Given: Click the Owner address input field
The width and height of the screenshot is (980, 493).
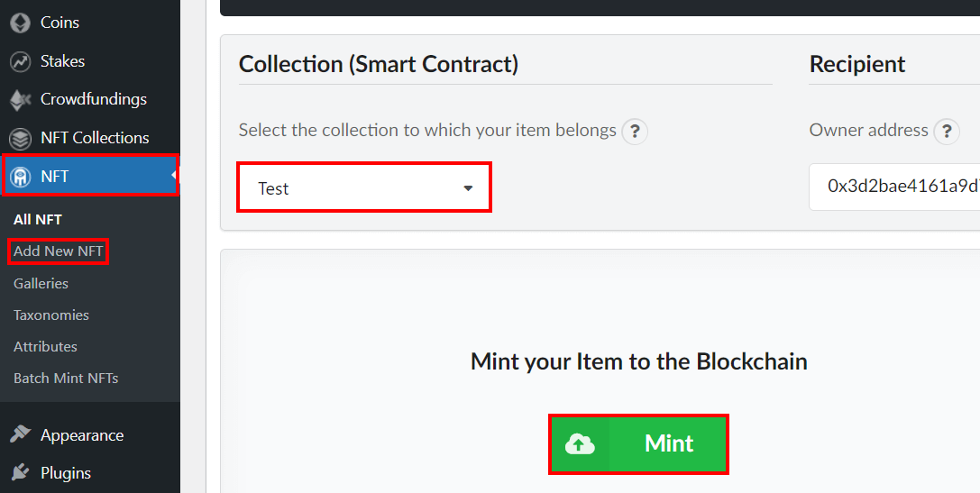Looking at the screenshot, I should pos(894,187).
